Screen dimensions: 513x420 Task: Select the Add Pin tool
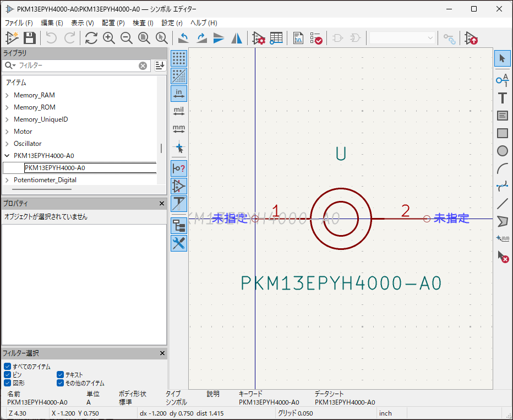(x=502, y=80)
